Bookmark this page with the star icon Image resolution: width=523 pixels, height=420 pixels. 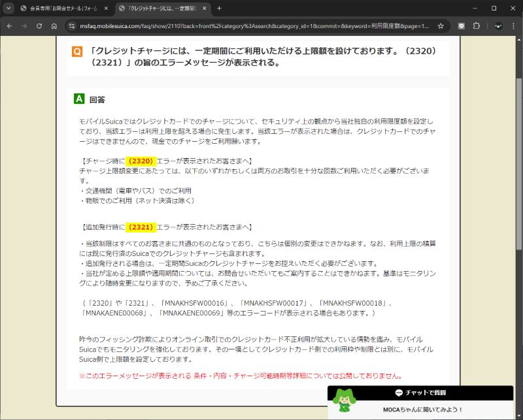[441, 26]
